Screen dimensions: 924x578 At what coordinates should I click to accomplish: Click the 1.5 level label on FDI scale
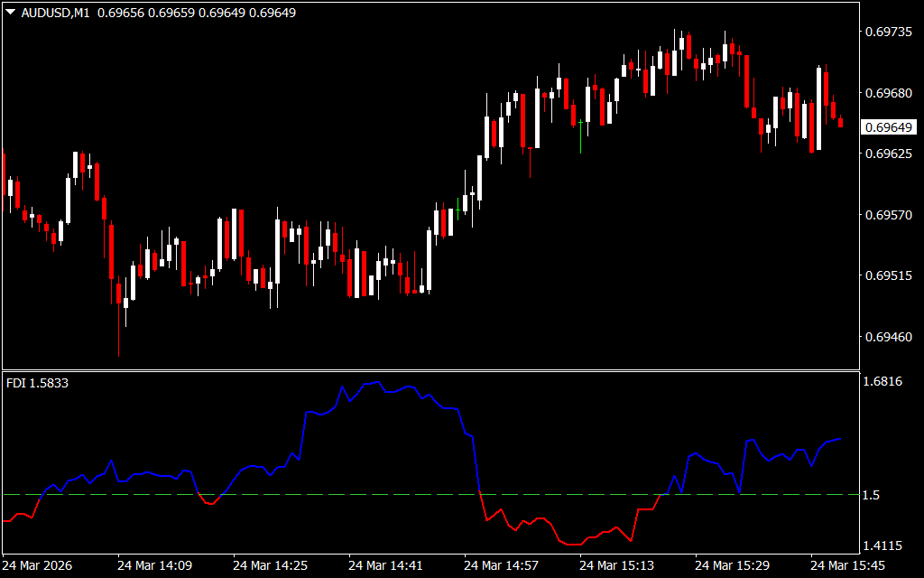(x=870, y=495)
